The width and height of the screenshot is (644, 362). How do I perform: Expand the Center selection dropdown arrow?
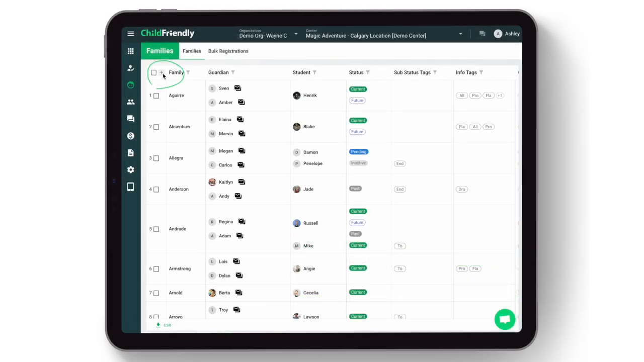pyautogui.click(x=460, y=34)
